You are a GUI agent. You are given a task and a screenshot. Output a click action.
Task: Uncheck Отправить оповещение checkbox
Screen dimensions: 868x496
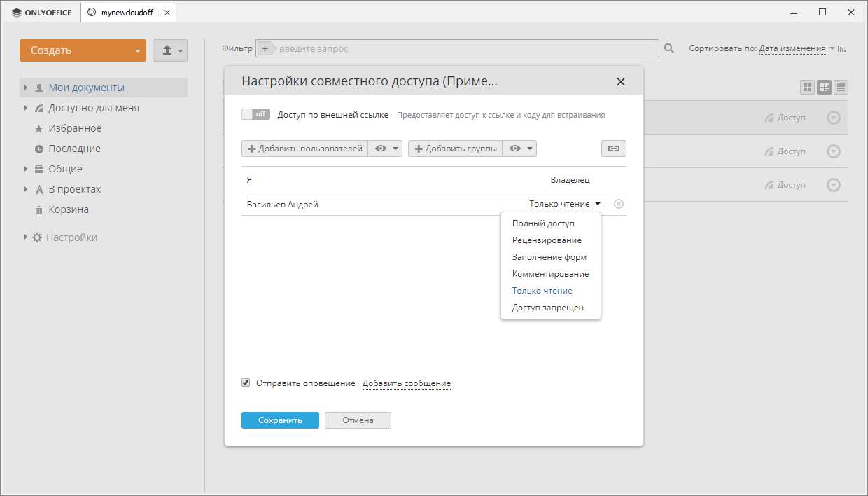(246, 383)
